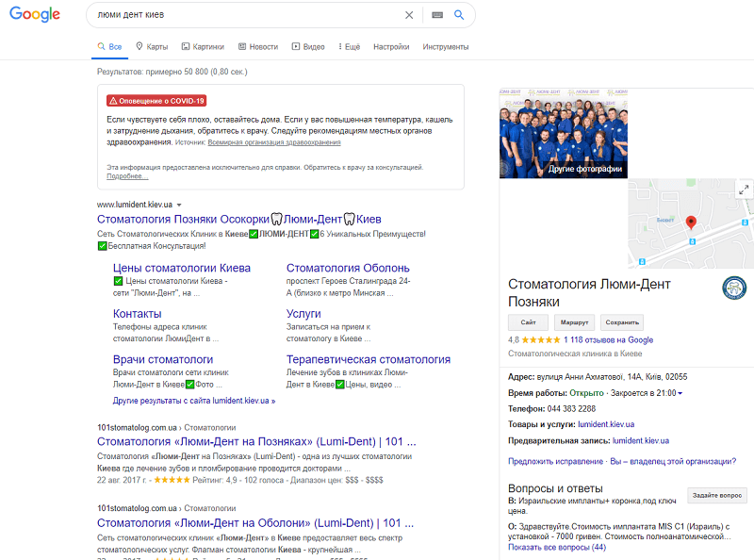The height and width of the screenshot is (560, 754).
Task: Switch to the Картинки tab
Action: tap(203, 46)
